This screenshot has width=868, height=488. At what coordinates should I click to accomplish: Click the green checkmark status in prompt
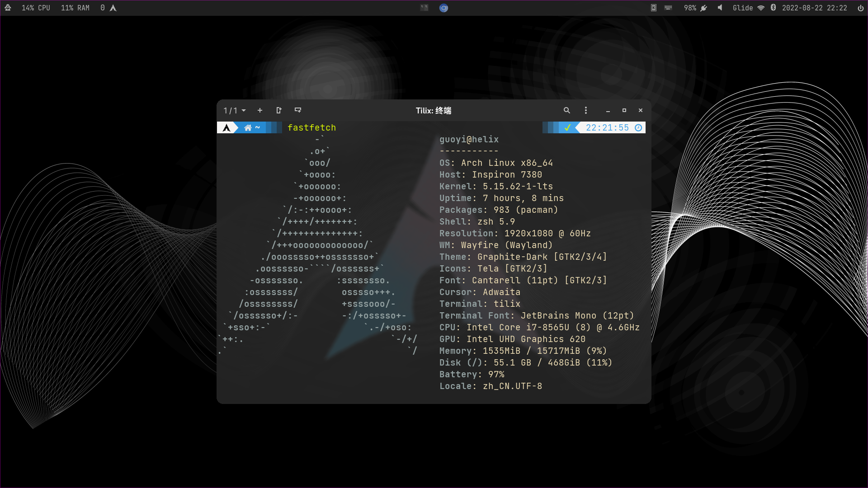[567, 128]
